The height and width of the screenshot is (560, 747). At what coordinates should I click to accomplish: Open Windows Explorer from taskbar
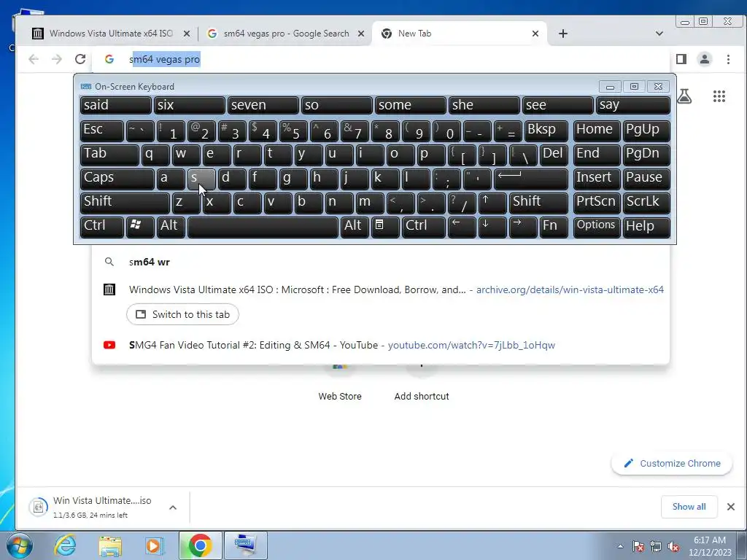pyautogui.click(x=110, y=545)
